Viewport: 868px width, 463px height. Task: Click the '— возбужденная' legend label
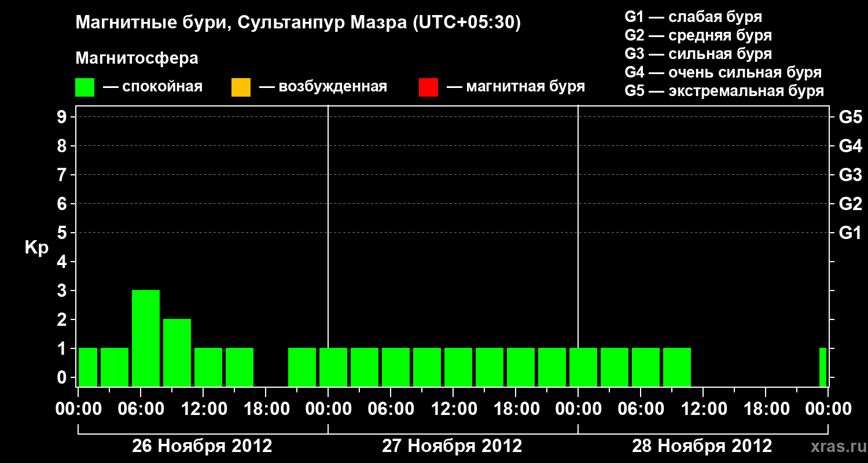click(x=323, y=87)
